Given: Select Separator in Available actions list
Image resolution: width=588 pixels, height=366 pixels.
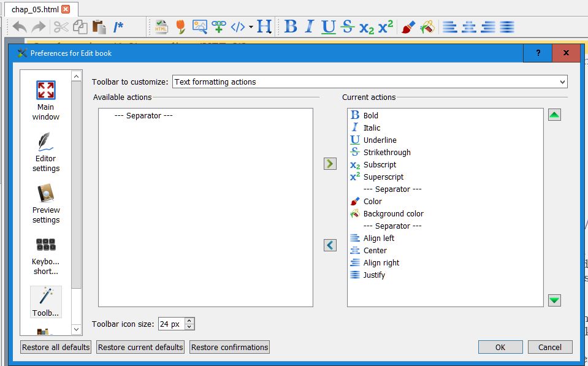Looking at the screenshot, I should (143, 115).
